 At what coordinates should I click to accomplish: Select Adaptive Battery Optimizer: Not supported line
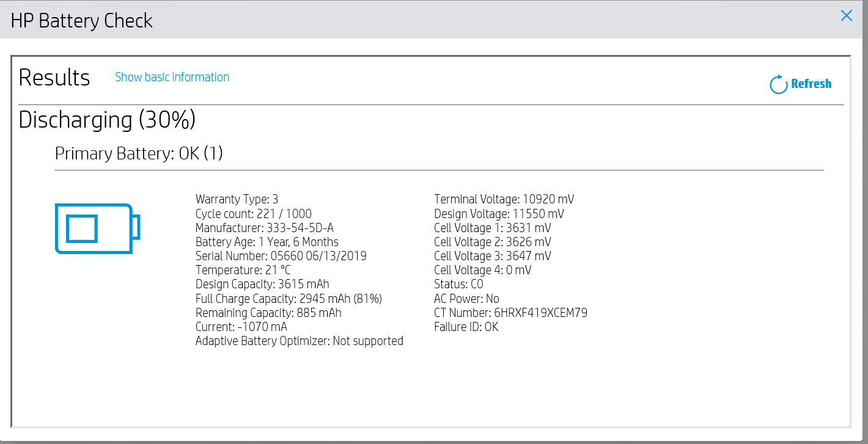tap(300, 341)
